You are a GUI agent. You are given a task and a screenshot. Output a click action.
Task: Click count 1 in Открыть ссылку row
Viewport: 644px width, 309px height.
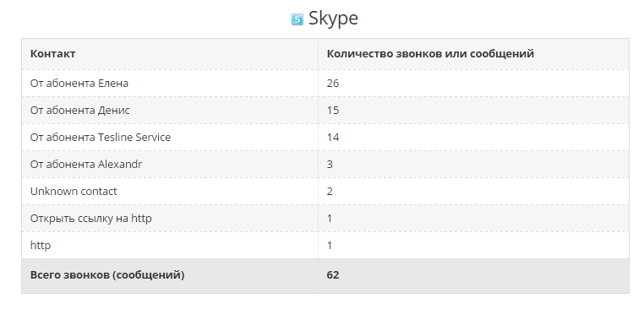pyautogui.click(x=330, y=219)
